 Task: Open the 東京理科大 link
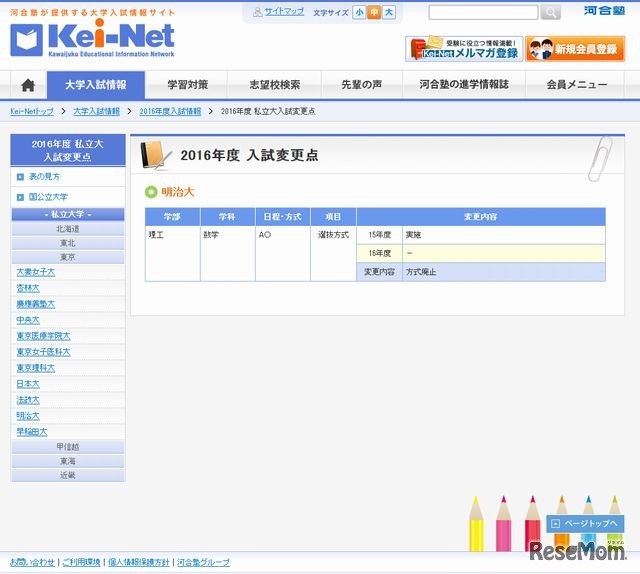36,368
